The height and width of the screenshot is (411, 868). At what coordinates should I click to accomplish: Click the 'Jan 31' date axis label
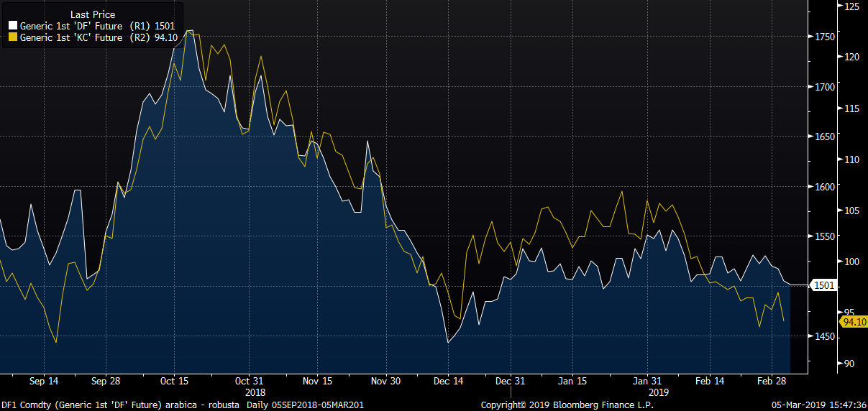648,382
